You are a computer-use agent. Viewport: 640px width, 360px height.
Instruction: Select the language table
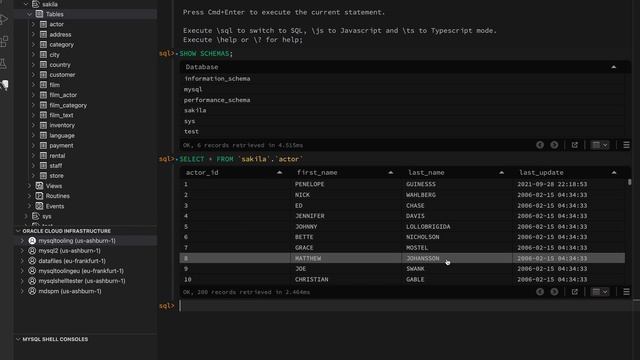point(62,136)
